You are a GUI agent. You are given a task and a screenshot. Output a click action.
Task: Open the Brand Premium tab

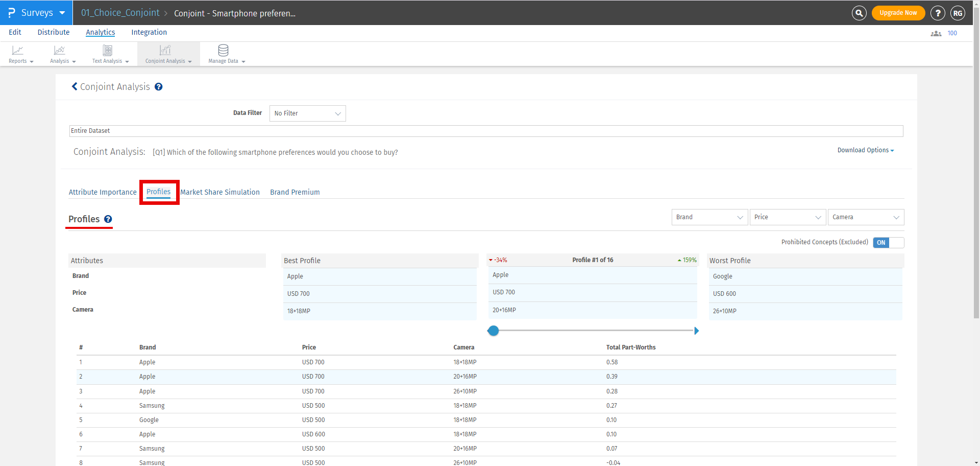pos(295,192)
